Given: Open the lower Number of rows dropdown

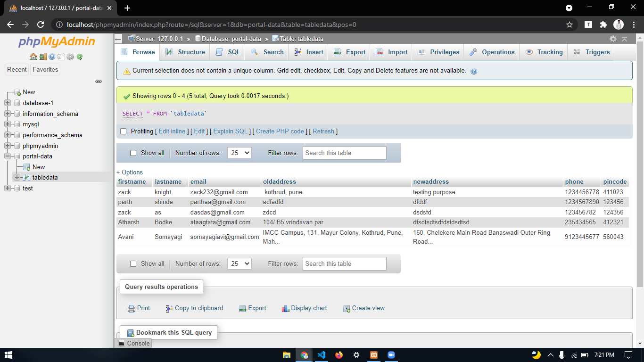Looking at the screenshot, I should point(239,263).
